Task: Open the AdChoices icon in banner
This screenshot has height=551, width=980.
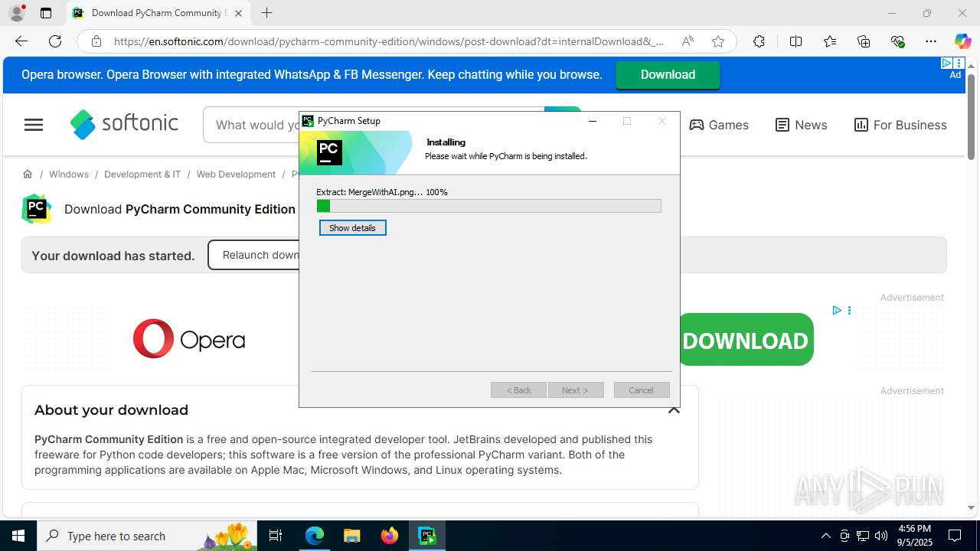Action: (947, 64)
